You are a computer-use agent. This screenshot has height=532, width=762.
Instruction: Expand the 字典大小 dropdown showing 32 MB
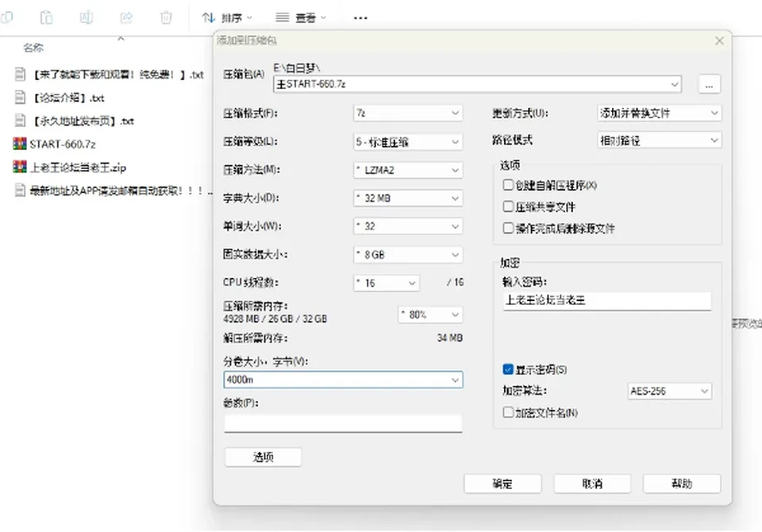tap(408, 198)
